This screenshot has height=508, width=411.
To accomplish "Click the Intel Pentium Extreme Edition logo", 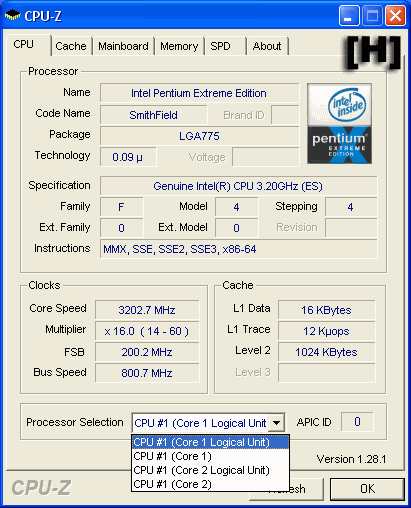I will 339,124.
